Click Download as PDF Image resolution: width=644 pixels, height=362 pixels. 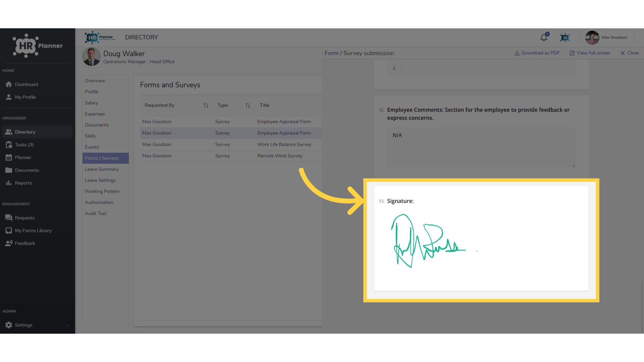(537, 53)
